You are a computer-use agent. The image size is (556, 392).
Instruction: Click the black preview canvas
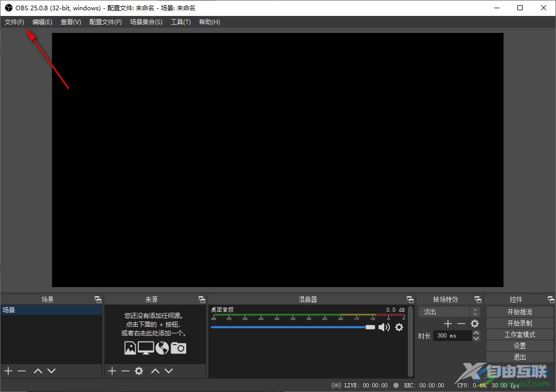pos(278,160)
